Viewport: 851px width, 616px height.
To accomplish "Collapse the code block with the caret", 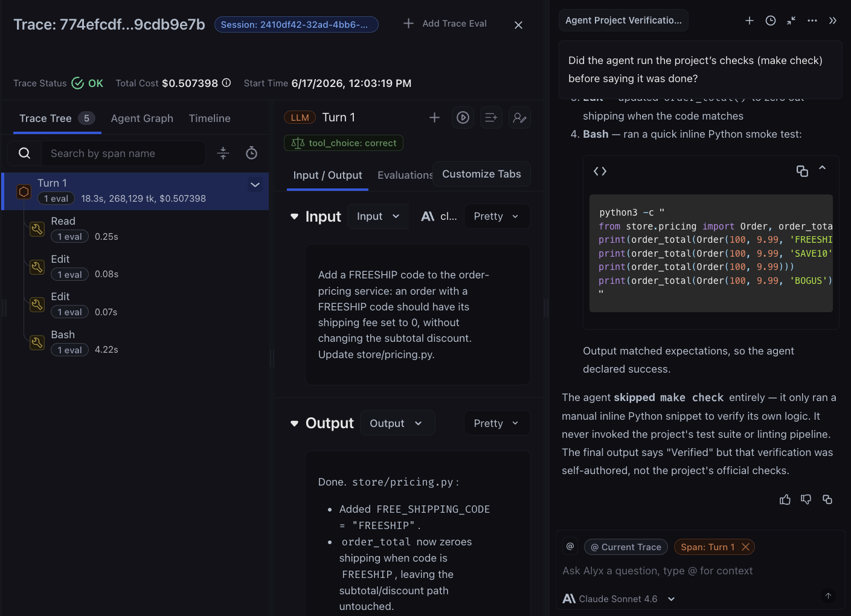I will (x=822, y=168).
